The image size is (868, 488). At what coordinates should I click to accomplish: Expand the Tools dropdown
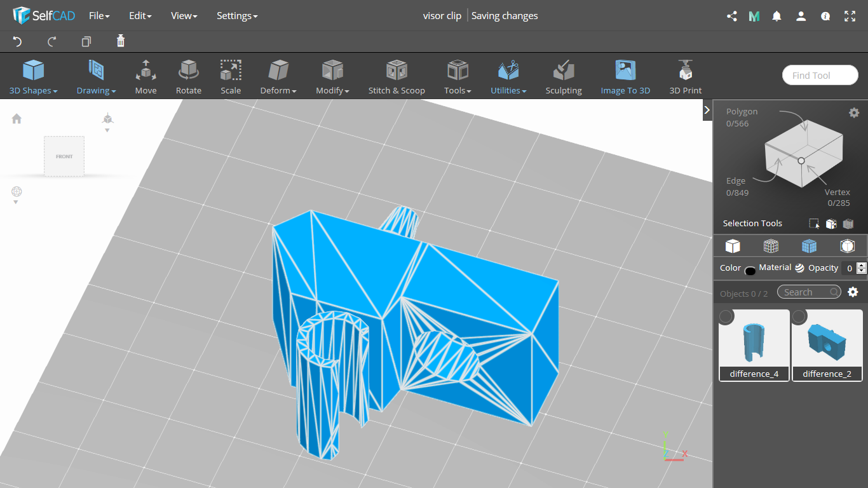[458, 77]
